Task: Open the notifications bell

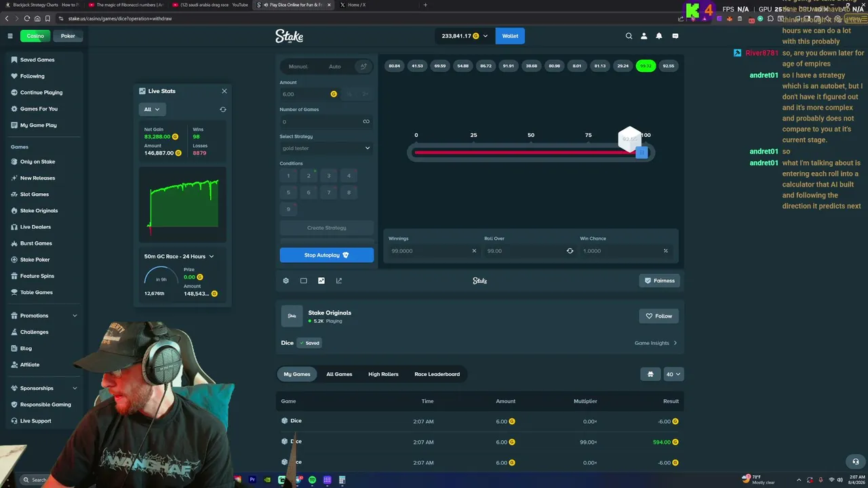Action: [x=658, y=36]
